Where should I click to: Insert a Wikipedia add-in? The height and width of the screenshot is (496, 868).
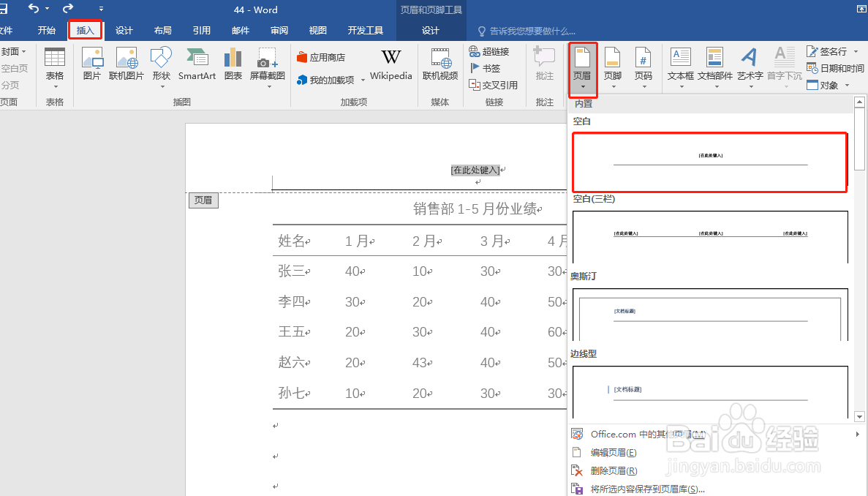pyautogui.click(x=390, y=66)
